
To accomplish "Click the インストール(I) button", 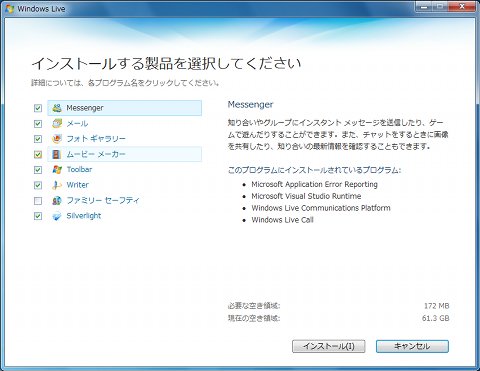I will point(329,346).
